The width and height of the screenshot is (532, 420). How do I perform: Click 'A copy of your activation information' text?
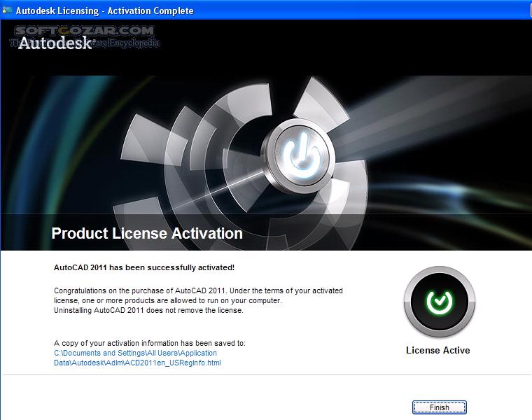pyautogui.click(x=150, y=343)
